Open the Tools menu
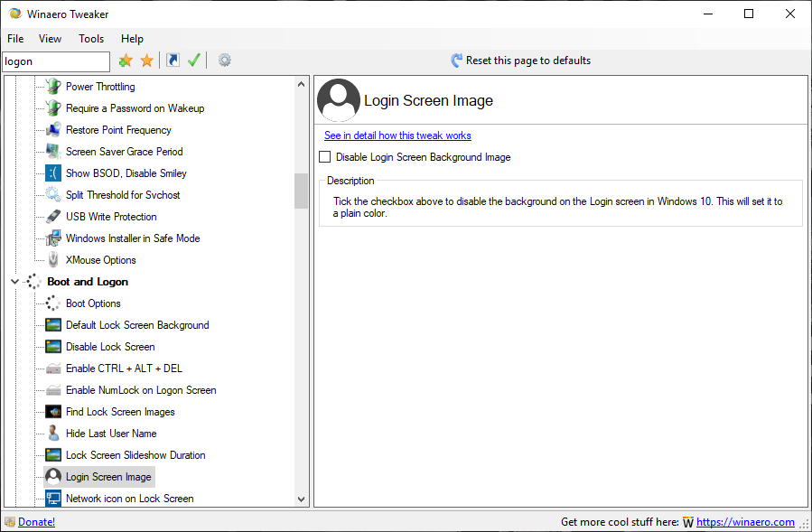Screen dimensions: 812x532 coord(91,39)
